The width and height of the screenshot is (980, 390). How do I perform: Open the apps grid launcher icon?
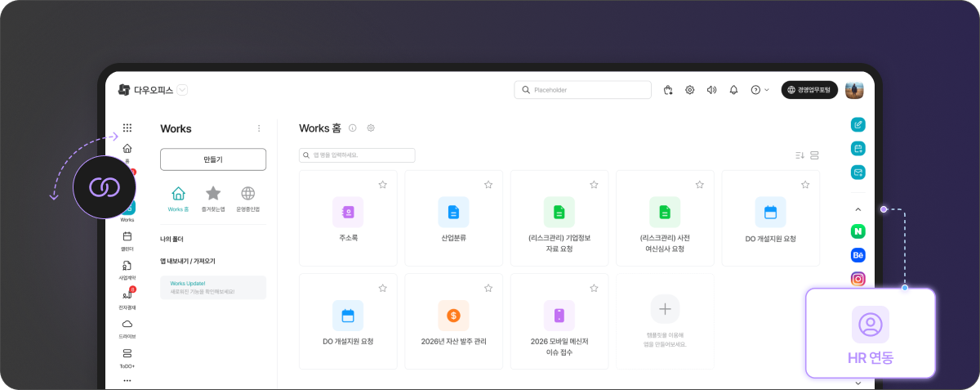(x=127, y=128)
